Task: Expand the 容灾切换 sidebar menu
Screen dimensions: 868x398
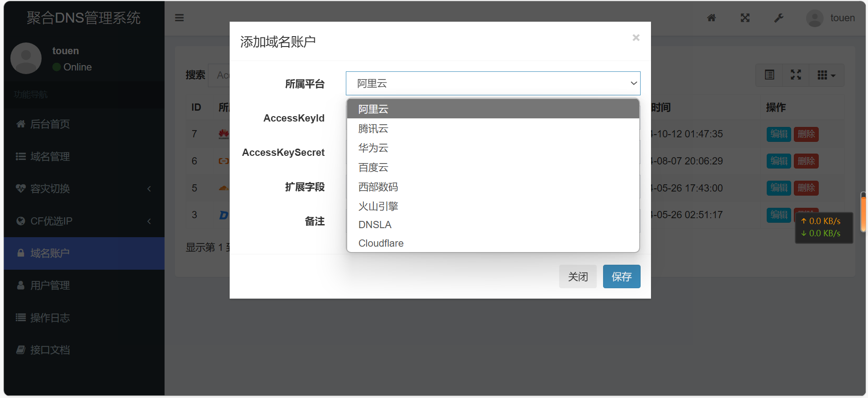Action: [84, 189]
